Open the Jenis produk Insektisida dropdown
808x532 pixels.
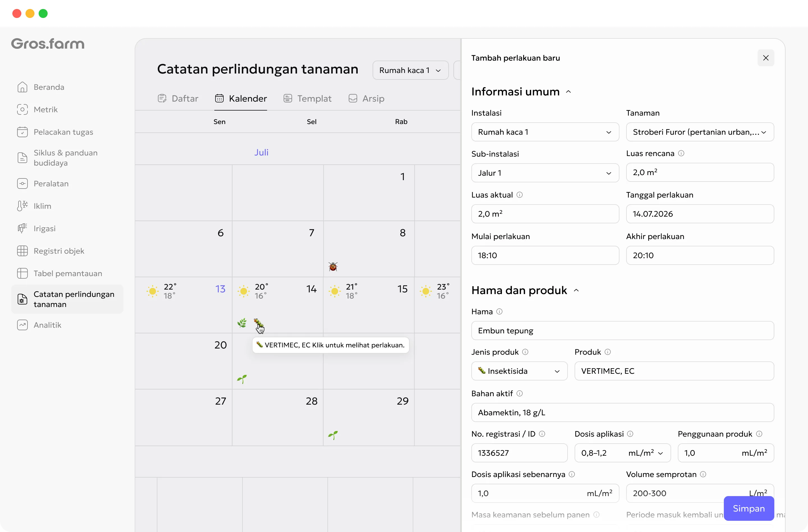pyautogui.click(x=519, y=371)
